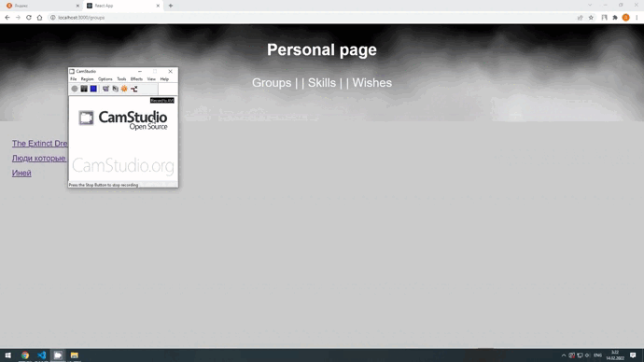
Task: Open Chrome three-dot menu
Action: click(x=637, y=18)
